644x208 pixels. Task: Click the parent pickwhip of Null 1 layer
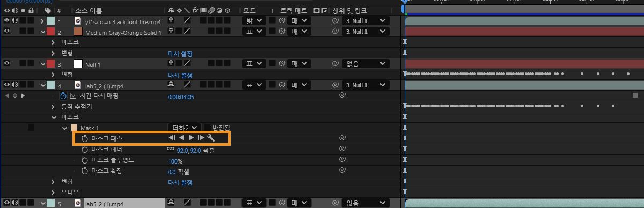pyautogui.click(x=335, y=63)
